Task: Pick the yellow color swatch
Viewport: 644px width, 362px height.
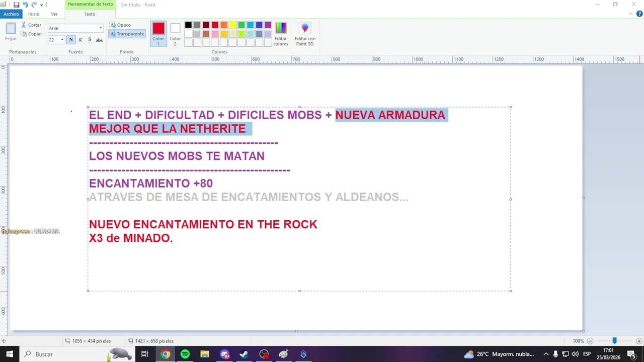Action: [232, 25]
